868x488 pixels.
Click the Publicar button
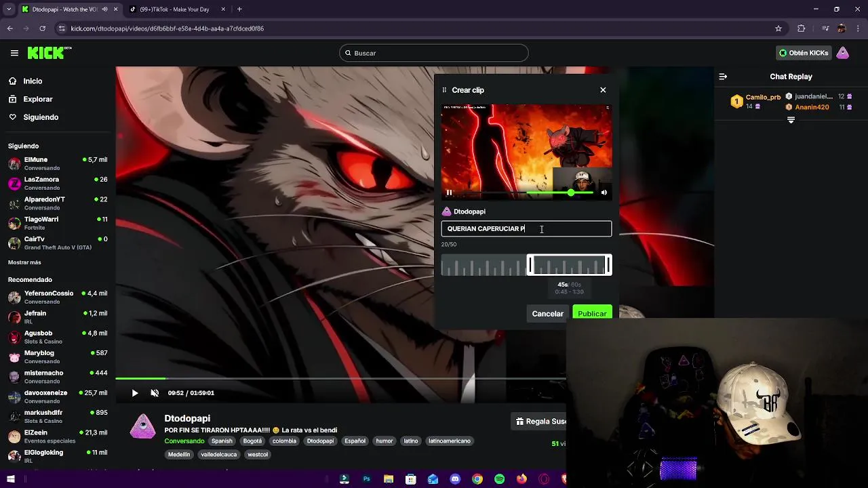coord(592,313)
